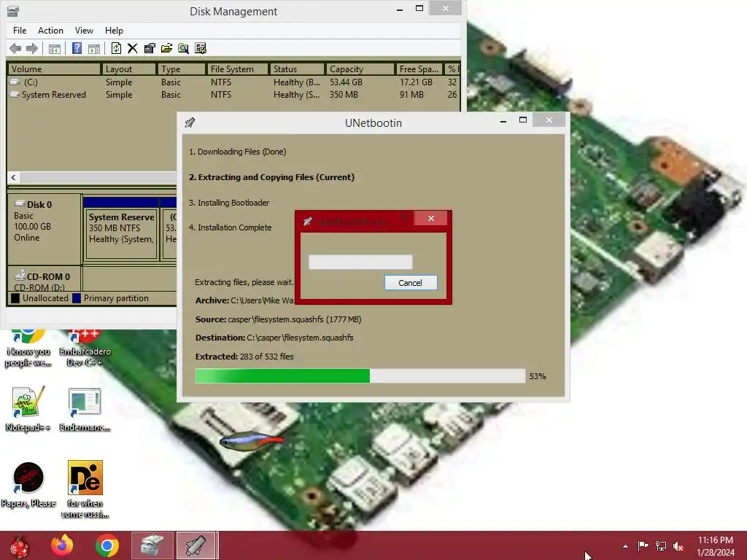Click the 53.44 GB capacity cell

point(346,82)
